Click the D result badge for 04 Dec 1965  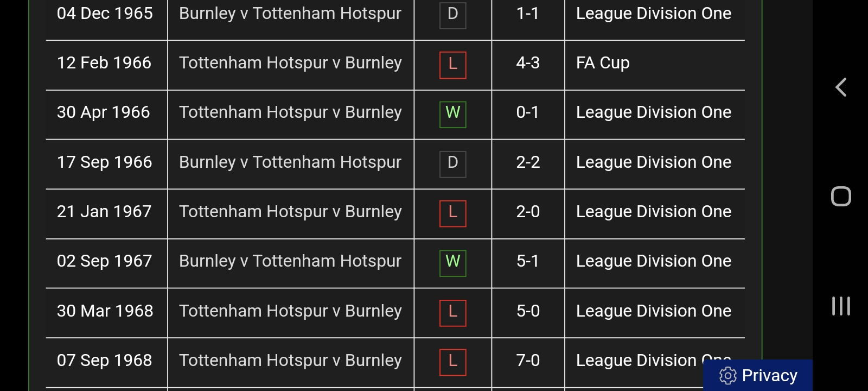click(452, 15)
